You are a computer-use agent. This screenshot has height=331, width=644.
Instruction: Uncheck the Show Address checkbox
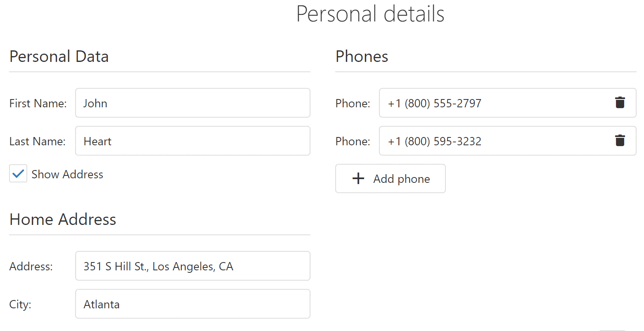click(x=18, y=174)
